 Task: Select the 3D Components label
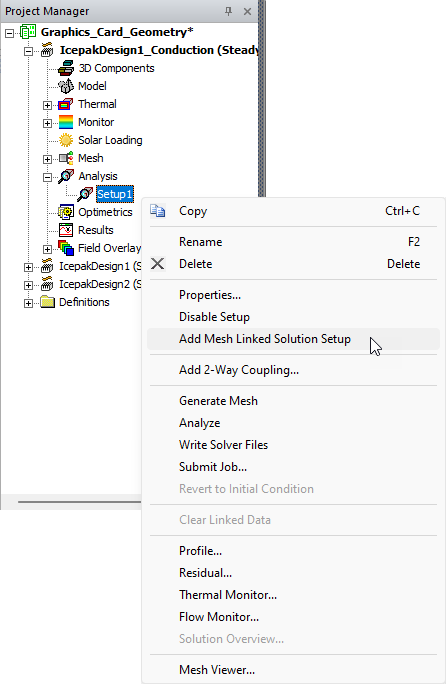116,68
